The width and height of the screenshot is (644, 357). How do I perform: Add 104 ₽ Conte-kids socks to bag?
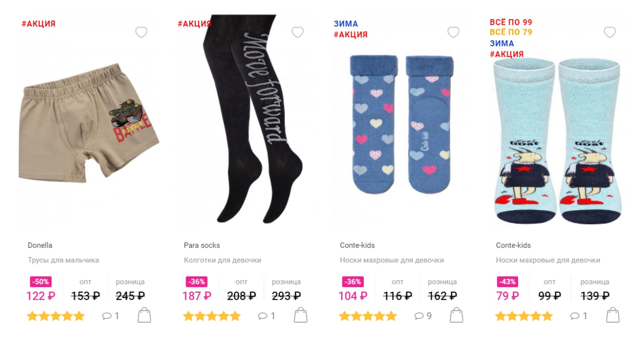pos(457,315)
